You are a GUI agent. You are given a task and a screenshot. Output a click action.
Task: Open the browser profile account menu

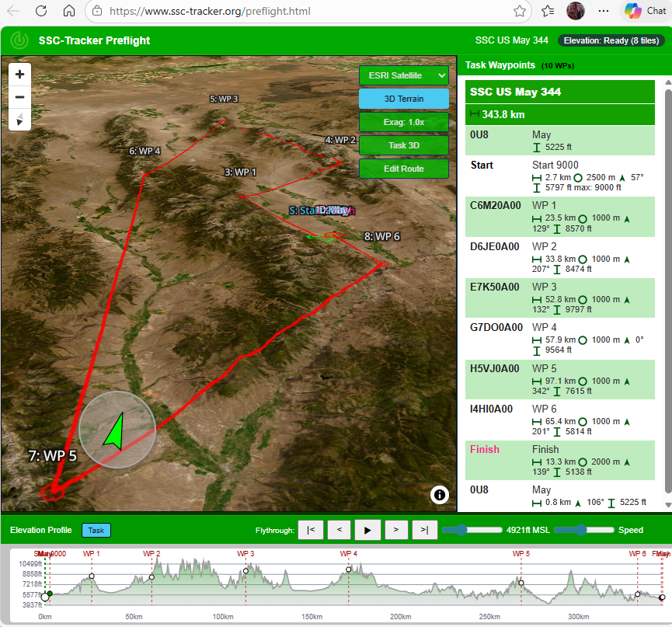(576, 11)
